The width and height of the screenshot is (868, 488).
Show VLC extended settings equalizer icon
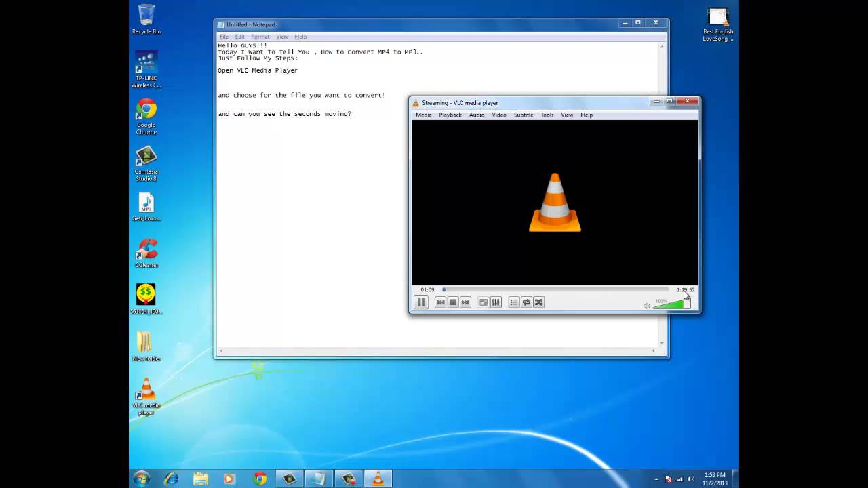(x=496, y=302)
